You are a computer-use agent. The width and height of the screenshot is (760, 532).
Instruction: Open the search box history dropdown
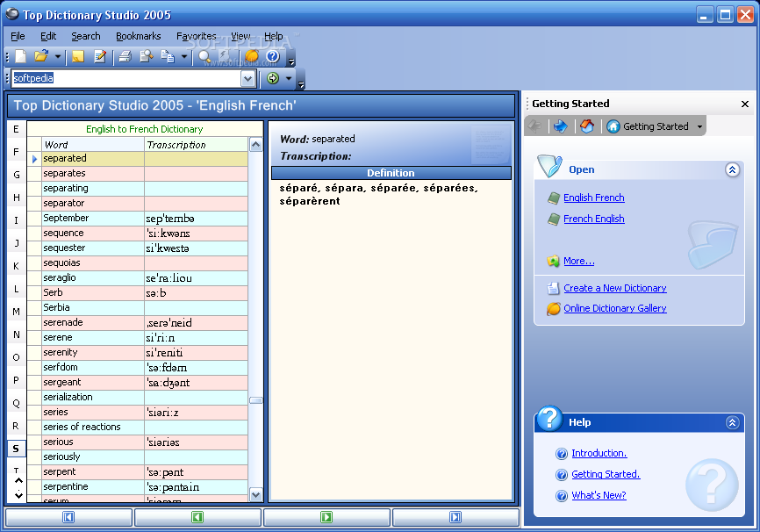247,78
